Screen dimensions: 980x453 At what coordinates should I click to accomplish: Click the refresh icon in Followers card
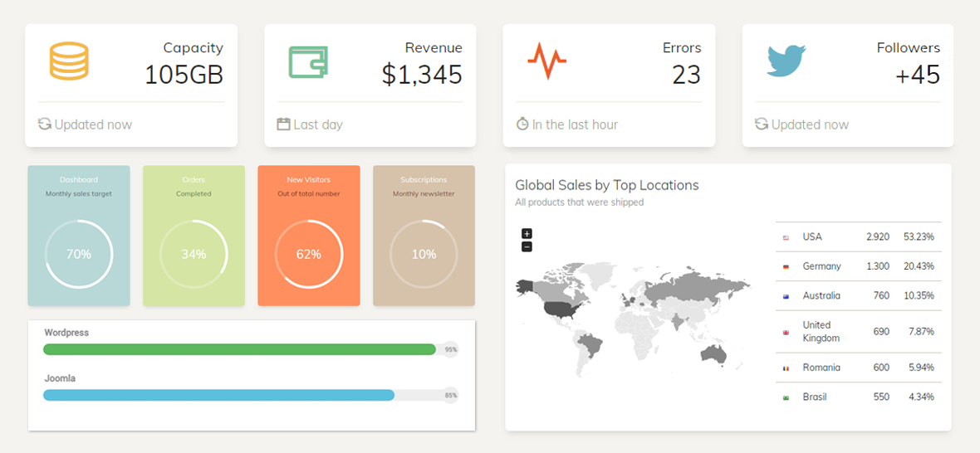[762, 124]
